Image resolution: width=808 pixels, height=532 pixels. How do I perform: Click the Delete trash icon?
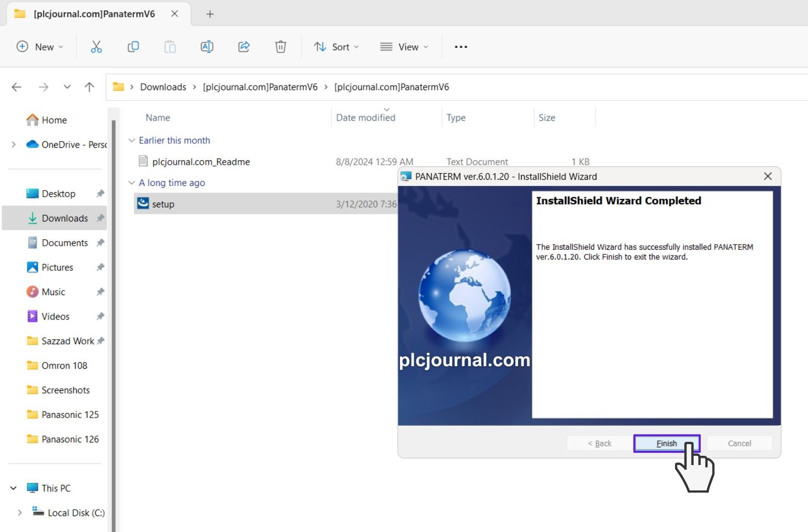click(280, 47)
